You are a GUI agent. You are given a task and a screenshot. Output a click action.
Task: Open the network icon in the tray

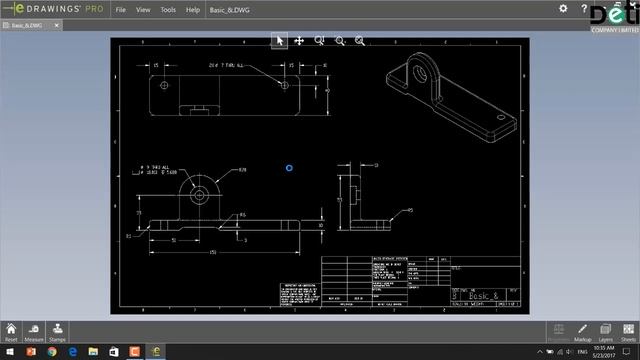tap(560, 352)
